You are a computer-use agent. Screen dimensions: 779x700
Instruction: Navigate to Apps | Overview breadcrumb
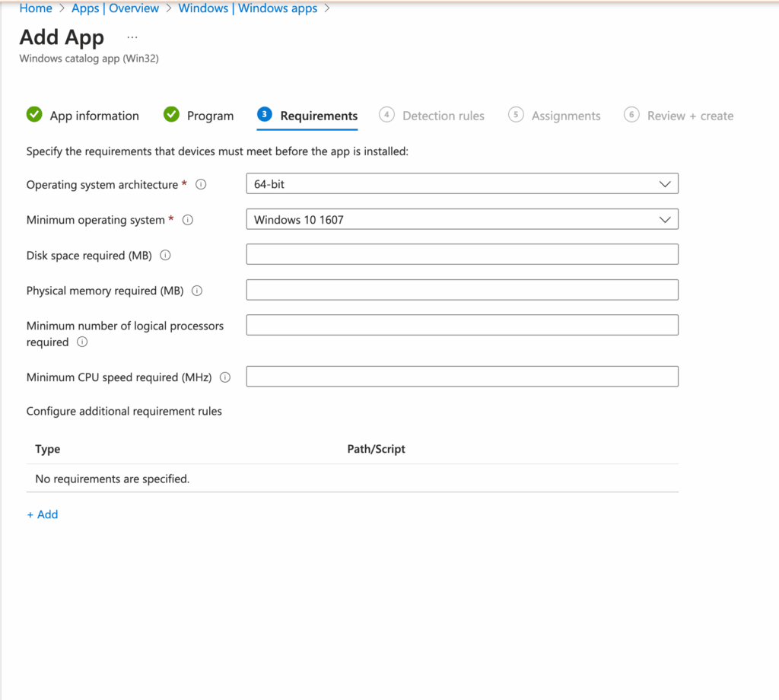(115, 8)
